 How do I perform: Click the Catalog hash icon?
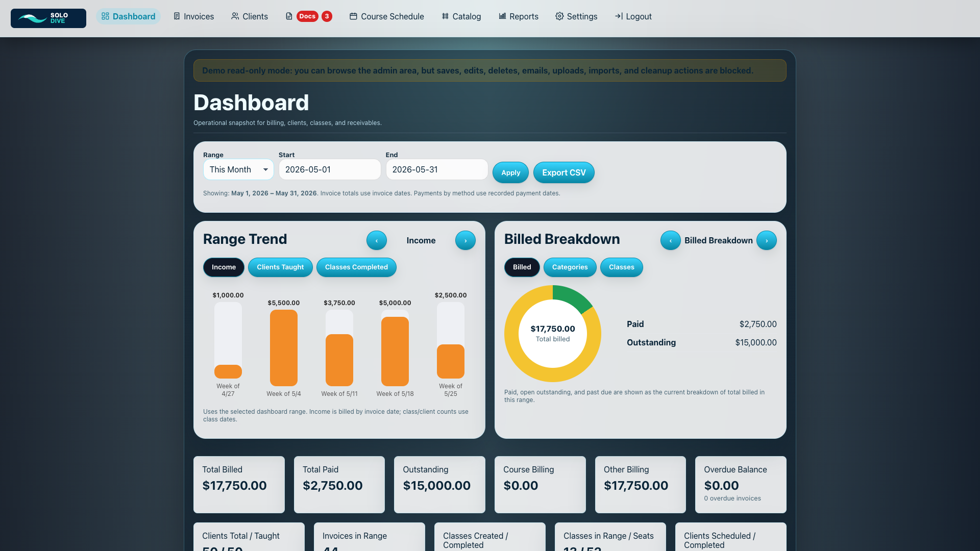coord(445,16)
